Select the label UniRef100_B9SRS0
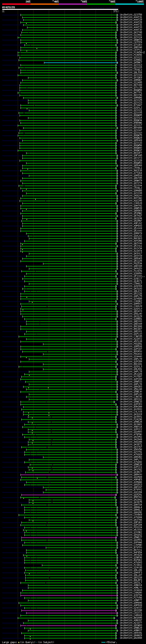This screenshot has width=146, height=644. point(131,352)
